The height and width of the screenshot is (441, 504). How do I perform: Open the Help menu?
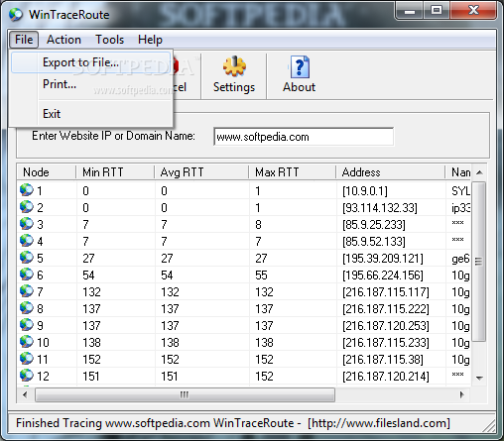point(150,40)
